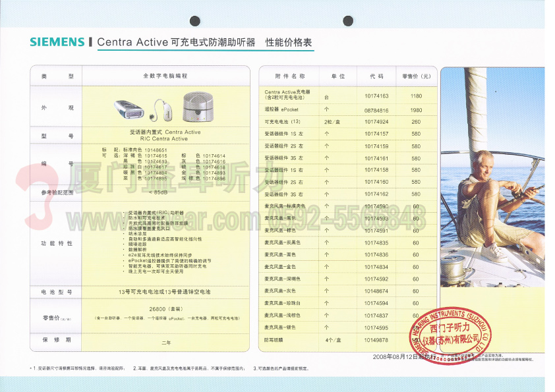The width and height of the screenshot is (555, 392).
Task: Click the unit "4个/盒"
Action: 333,340
